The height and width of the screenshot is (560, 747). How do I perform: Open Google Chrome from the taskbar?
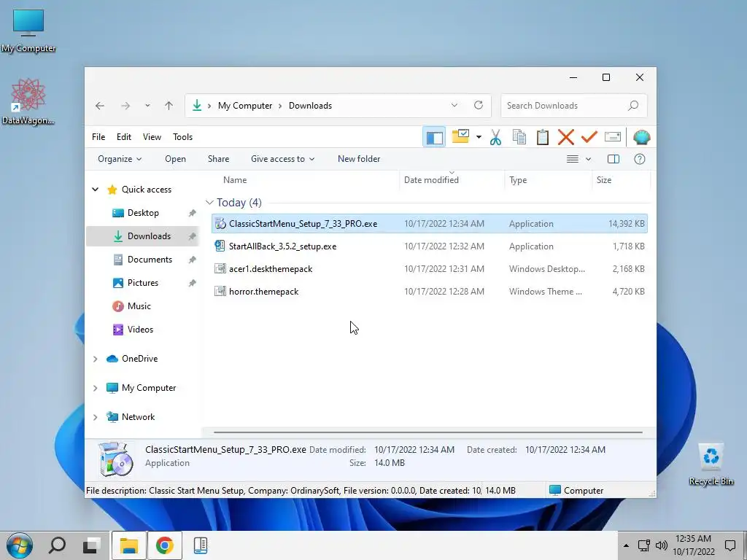click(164, 545)
